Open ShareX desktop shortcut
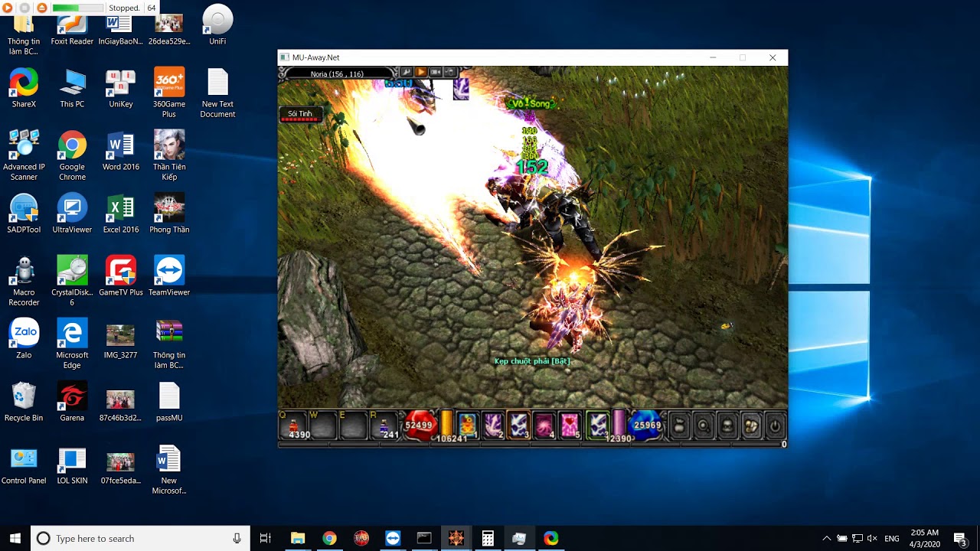980x551 pixels. click(x=24, y=88)
